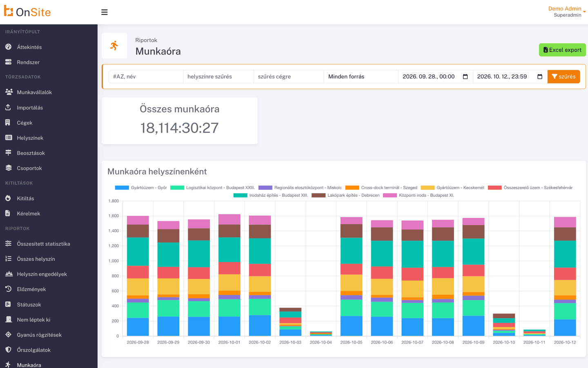Click the pink top segment on 2026-10-12
The height and width of the screenshot is (368, 588).
565,222
